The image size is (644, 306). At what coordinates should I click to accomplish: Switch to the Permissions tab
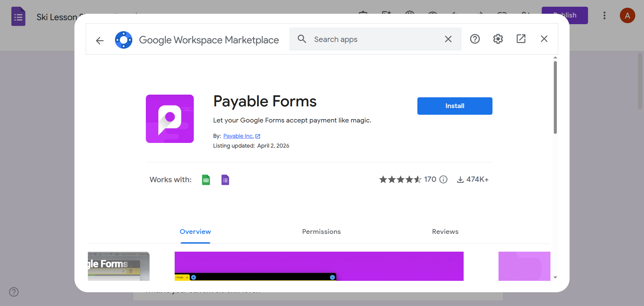coord(321,232)
